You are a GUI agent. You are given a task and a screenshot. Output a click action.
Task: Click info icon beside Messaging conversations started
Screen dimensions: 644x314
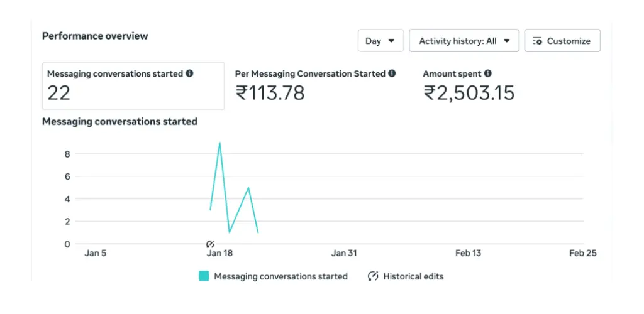pyautogui.click(x=190, y=73)
